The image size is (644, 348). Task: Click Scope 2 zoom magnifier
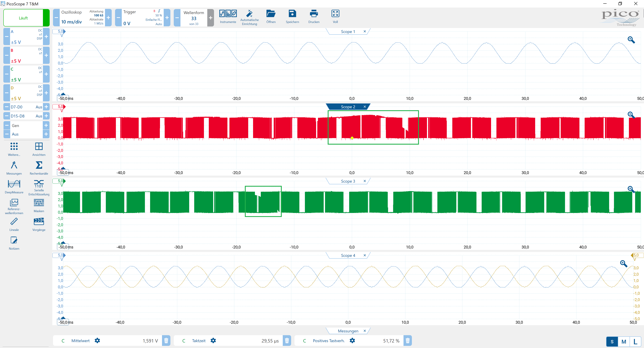click(x=631, y=115)
